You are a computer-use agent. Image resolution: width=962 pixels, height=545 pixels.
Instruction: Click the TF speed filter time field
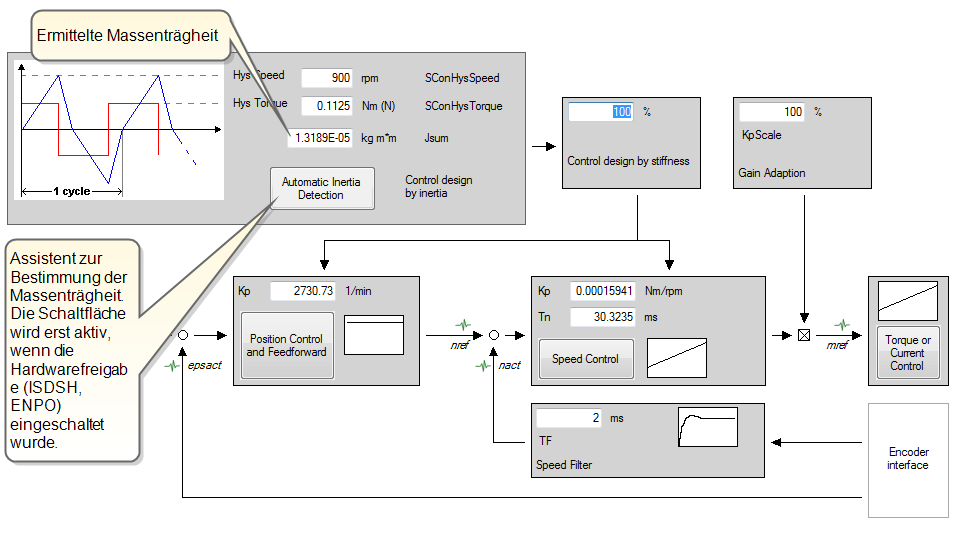[x=569, y=418]
